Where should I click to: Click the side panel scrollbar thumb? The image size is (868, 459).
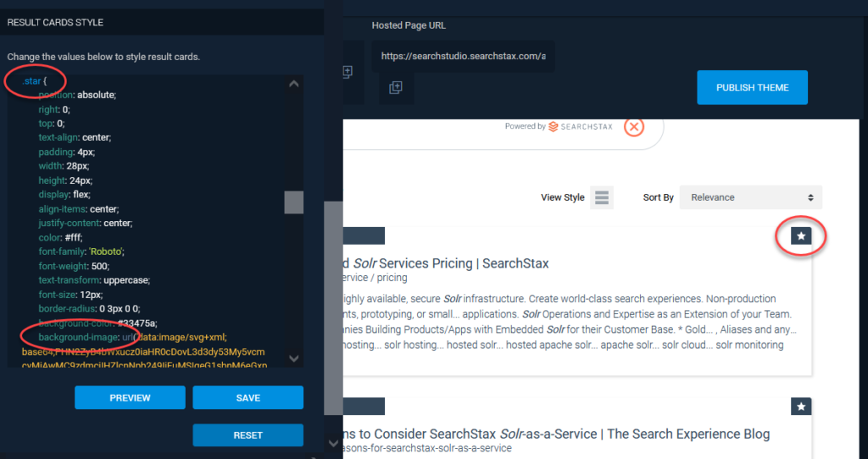pos(333,308)
